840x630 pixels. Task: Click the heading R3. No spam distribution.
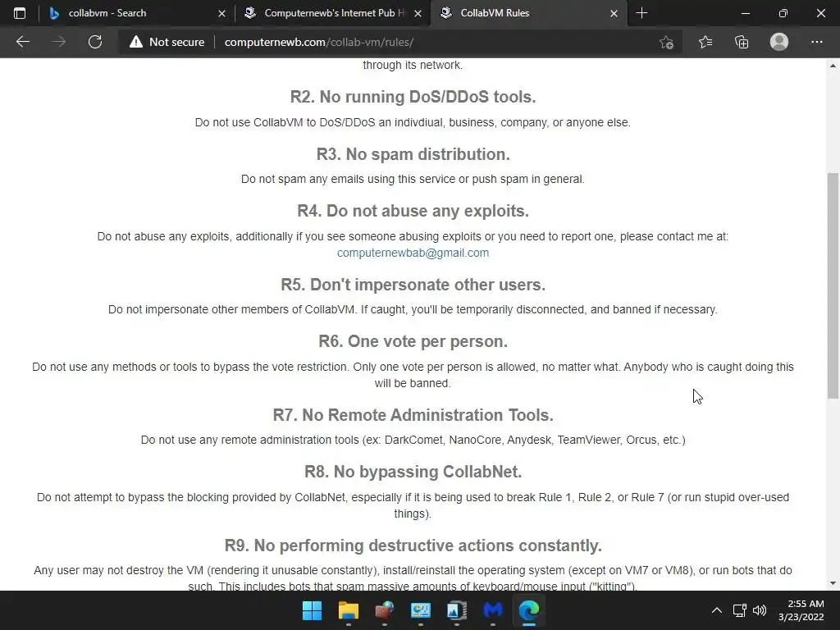coord(413,154)
